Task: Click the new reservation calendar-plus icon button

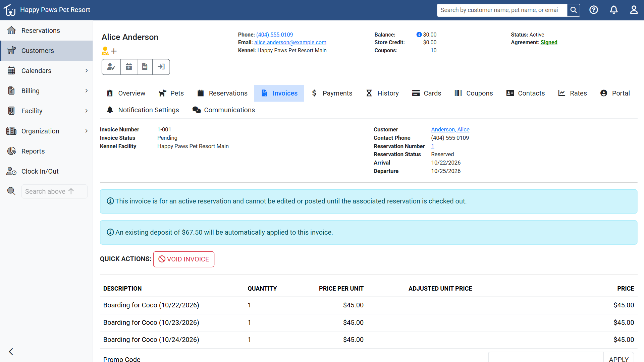Action: (129, 67)
